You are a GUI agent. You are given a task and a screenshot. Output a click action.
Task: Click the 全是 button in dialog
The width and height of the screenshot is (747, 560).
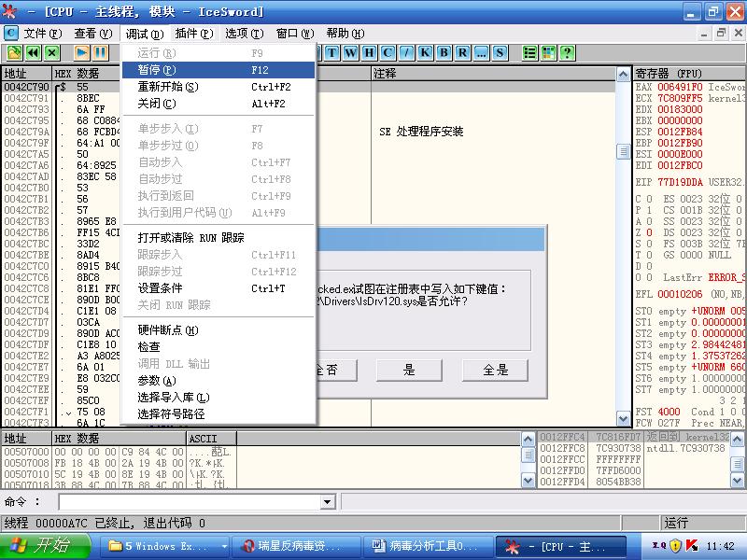pos(495,370)
